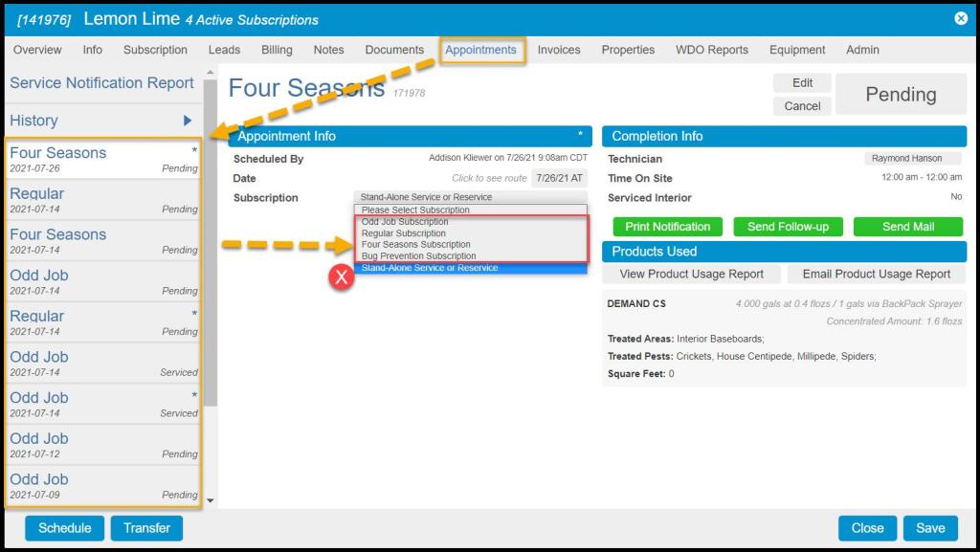Choose Four Seasons Subscription from the list
This screenshot has width=980, height=552.
coord(415,245)
